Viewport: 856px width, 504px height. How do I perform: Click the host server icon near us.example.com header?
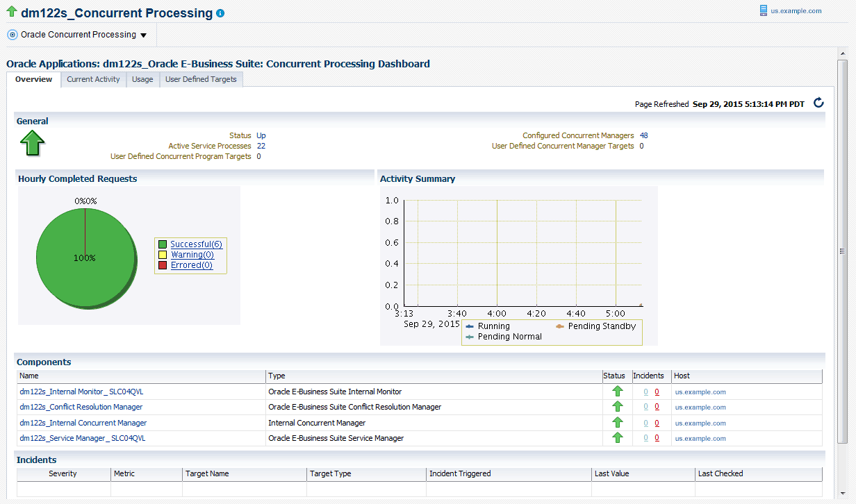tap(764, 10)
